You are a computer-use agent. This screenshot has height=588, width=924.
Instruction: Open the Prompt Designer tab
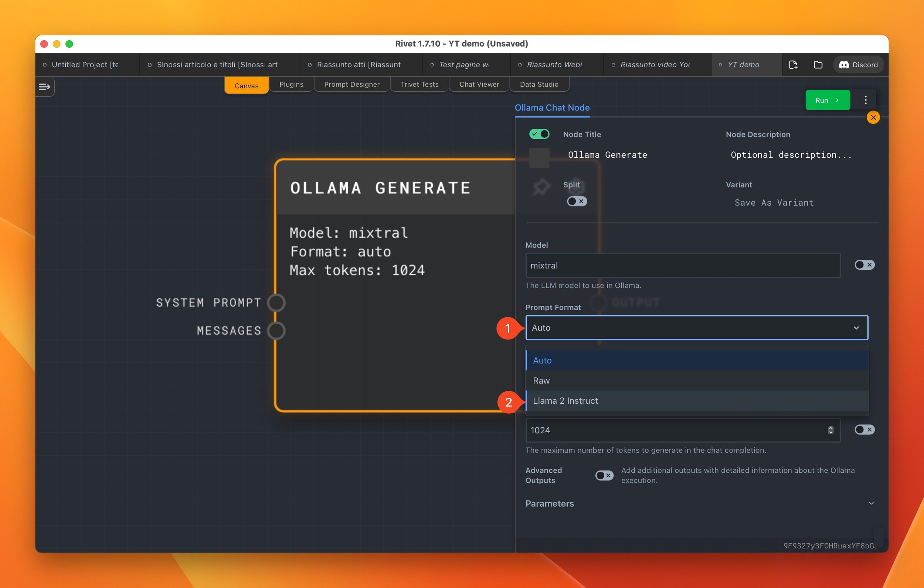[352, 84]
